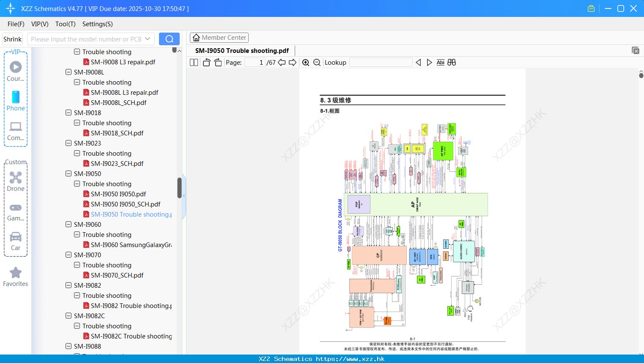This screenshot has width=644, height=363.
Task: Rotate page counterclockwise
Action: [x=207, y=63]
